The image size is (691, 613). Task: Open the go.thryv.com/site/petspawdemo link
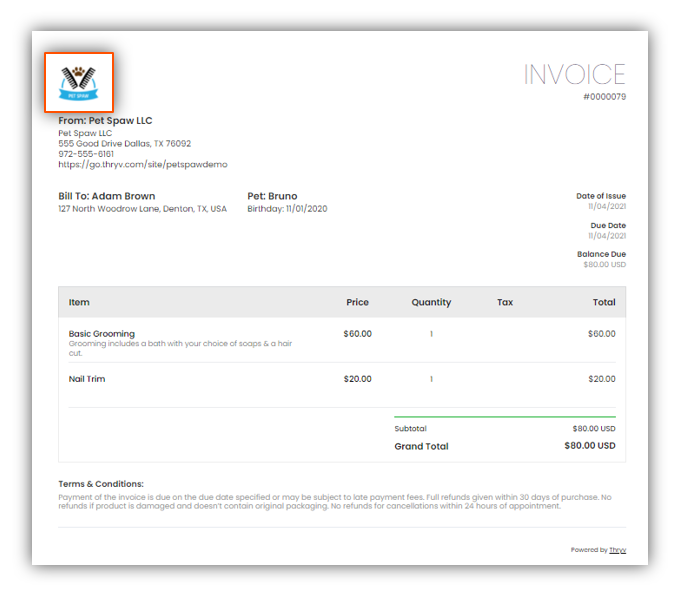[x=143, y=164]
